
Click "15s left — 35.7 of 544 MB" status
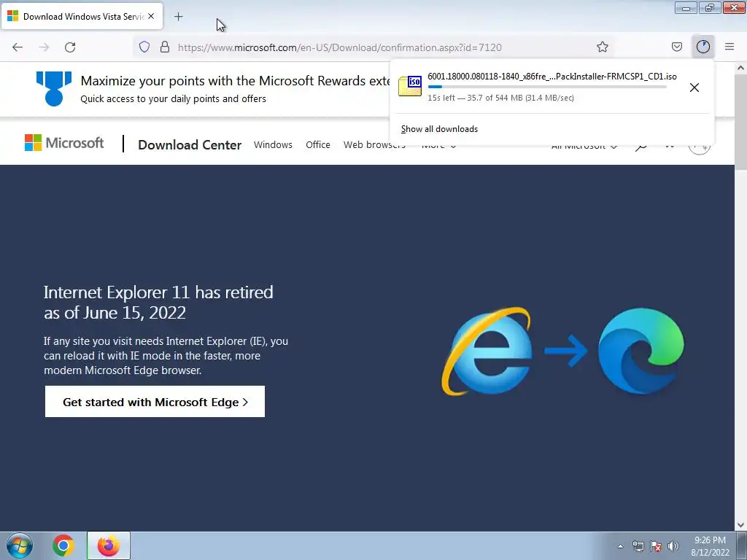click(x=500, y=98)
